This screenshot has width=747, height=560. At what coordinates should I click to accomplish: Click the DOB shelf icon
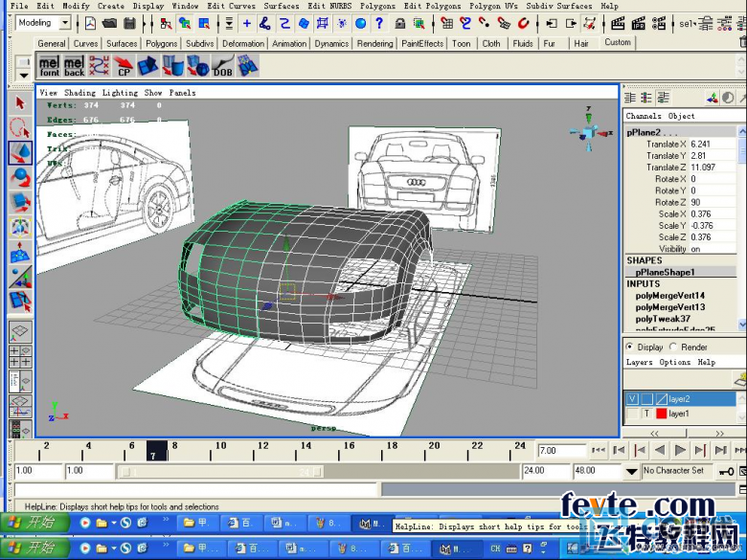pyautogui.click(x=222, y=66)
